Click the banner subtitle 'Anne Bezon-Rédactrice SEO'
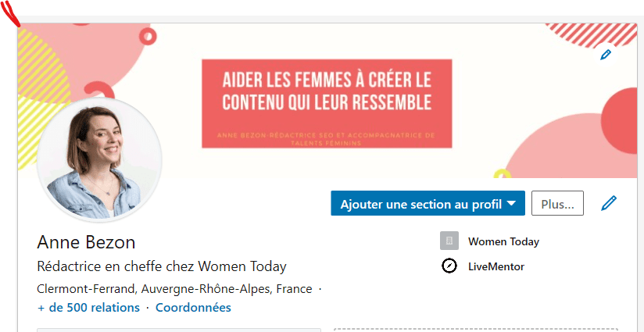Viewport: 644px width, 332px height. pyautogui.click(x=326, y=138)
